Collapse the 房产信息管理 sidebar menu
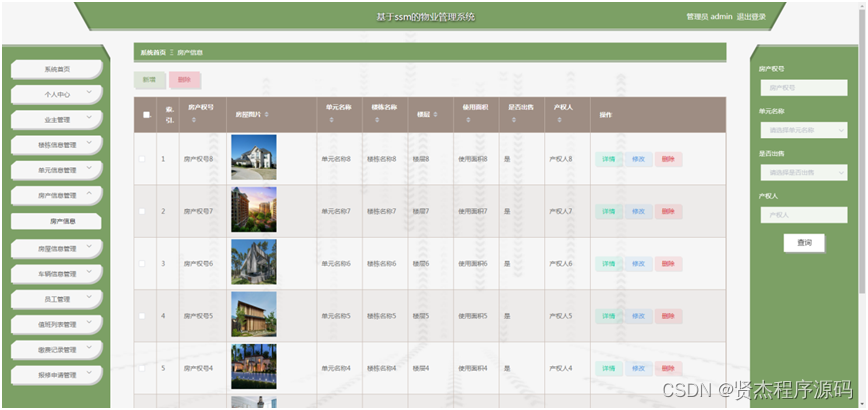This screenshot has height=410, width=868. pyautogui.click(x=56, y=195)
